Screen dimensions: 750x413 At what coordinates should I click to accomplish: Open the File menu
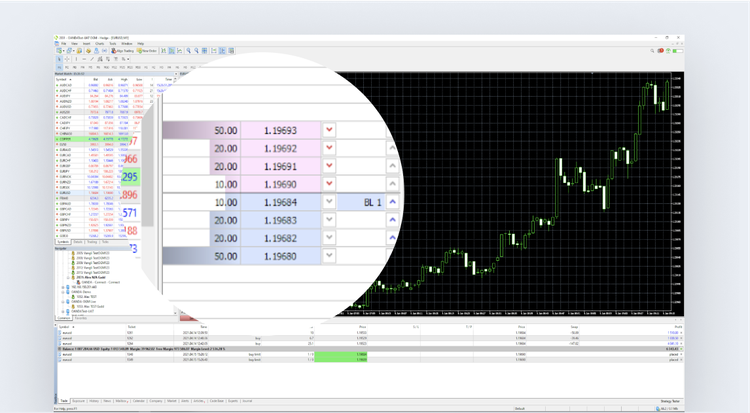63,44
